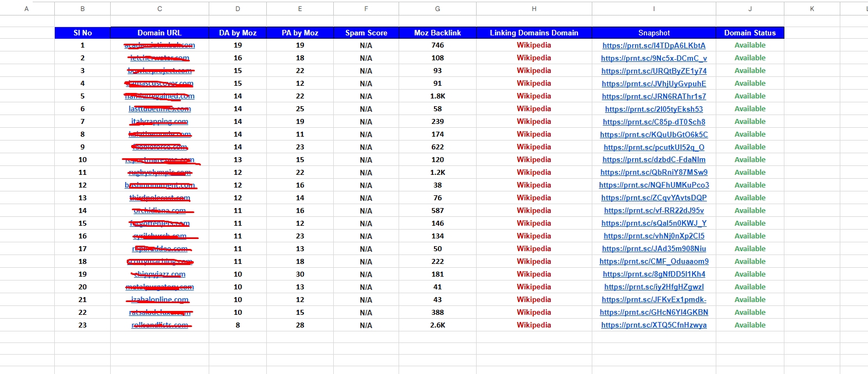Open snapshot link prnt.sc/JAd35m908Niu

pyautogui.click(x=654, y=248)
